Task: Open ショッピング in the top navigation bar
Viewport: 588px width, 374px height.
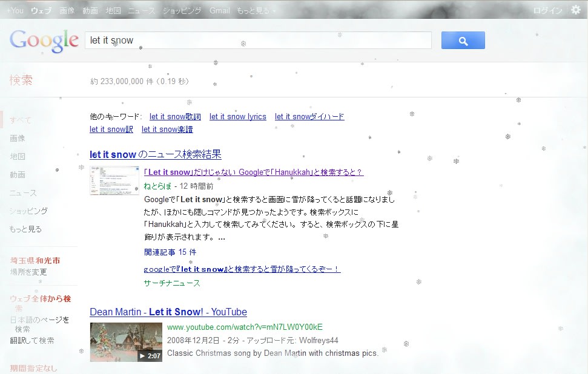Action: click(x=182, y=10)
